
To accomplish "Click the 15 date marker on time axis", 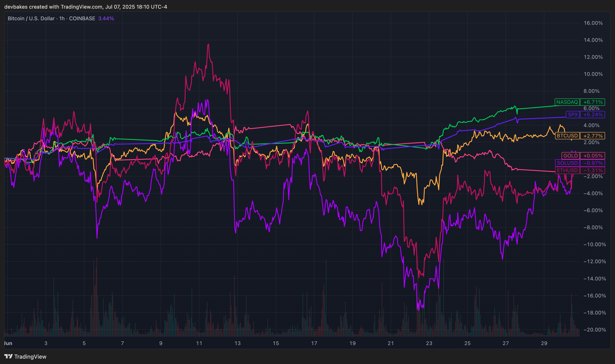I will pyautogui.click(x=276, y=343).
